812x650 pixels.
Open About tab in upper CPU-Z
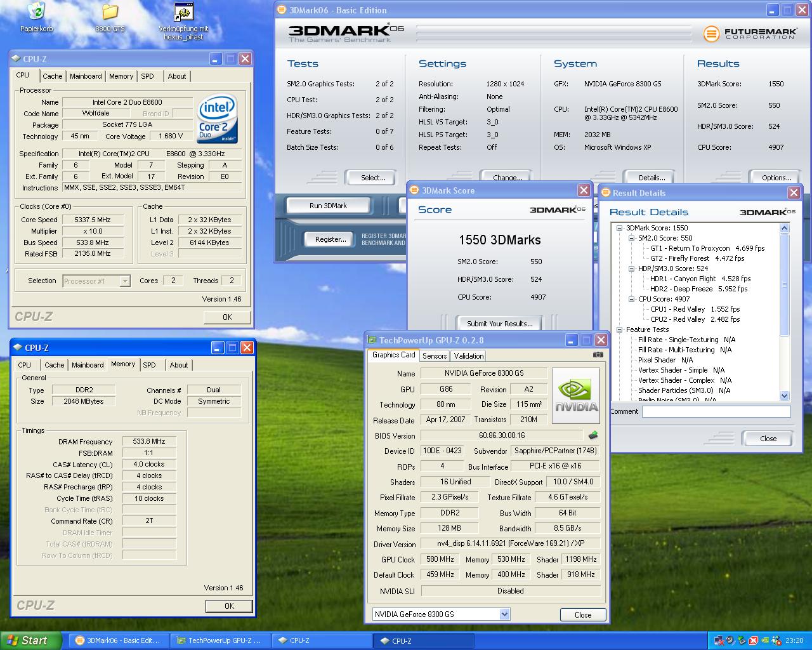177,76
